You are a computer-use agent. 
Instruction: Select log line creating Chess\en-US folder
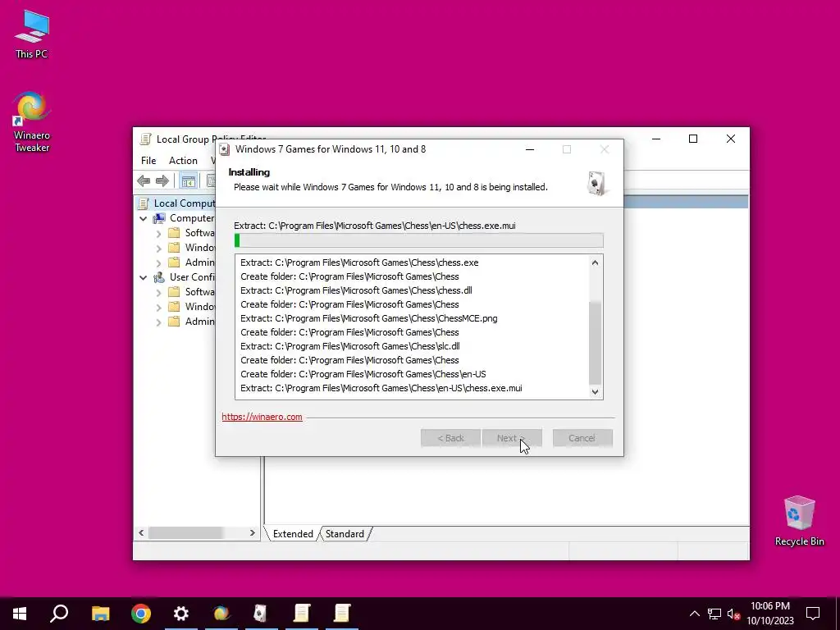pos(363,374)
